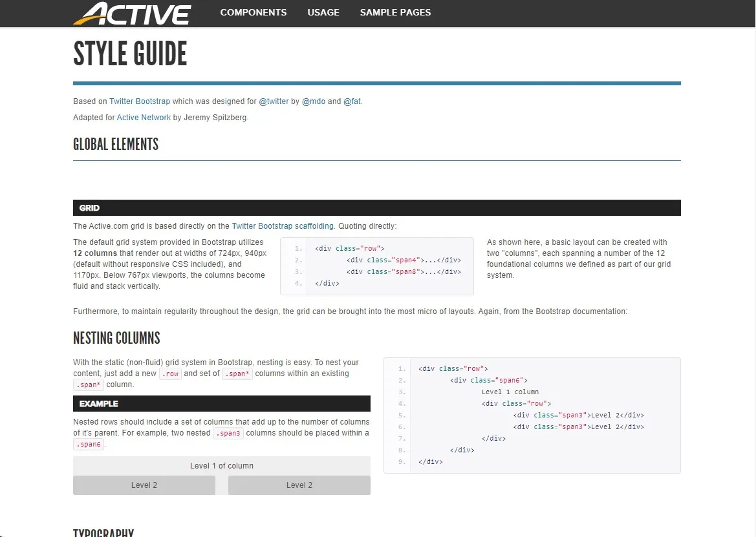The image size is (756, 537).
Task: Click the STYLE GUIDE page title
Action: [130, 54]
